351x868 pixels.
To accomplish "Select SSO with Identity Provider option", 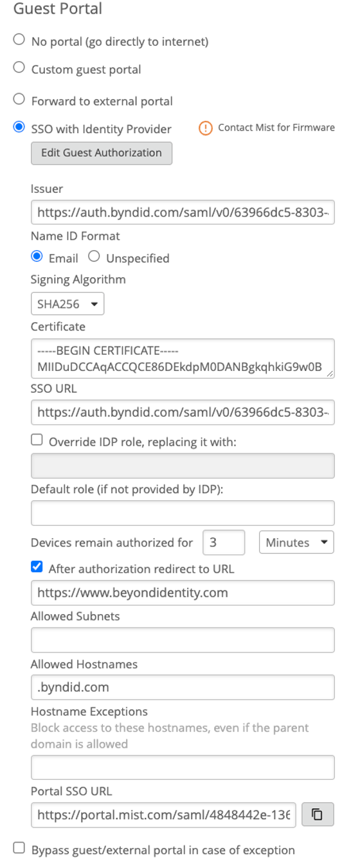I will (x=19, y=127).
